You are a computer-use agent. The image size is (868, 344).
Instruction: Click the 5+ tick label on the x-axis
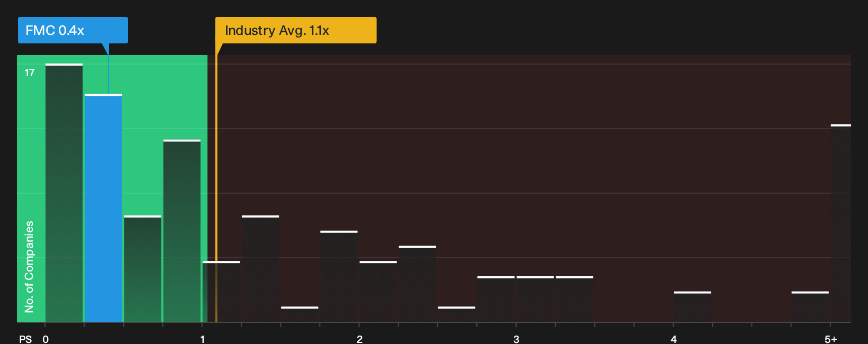click(x=831, y=339)
